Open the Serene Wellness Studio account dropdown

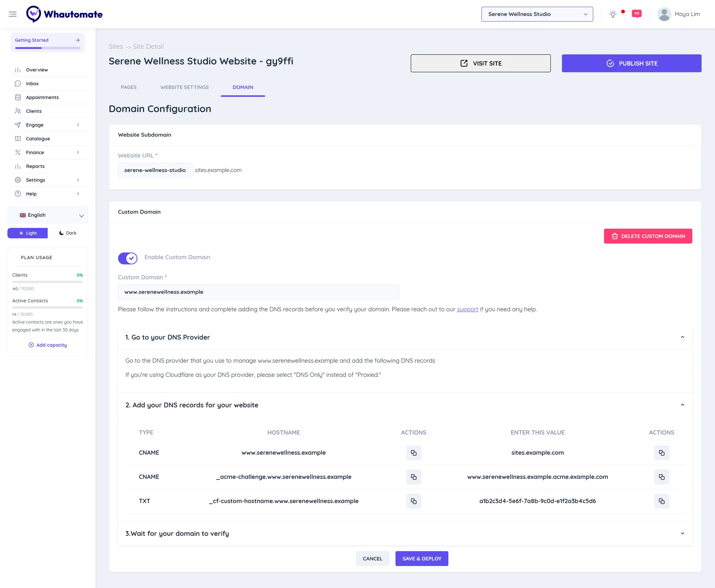tap(537, 14)
